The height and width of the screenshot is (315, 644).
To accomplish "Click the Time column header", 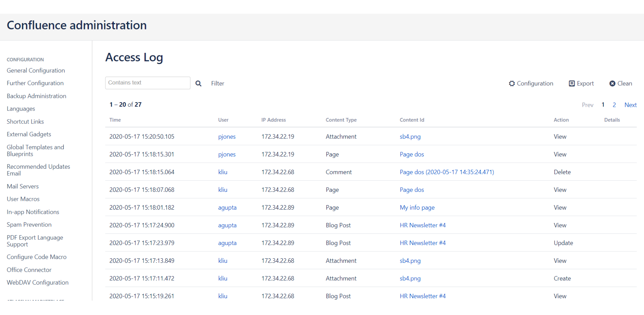I will pyautogui.click(x=115, y=120).
